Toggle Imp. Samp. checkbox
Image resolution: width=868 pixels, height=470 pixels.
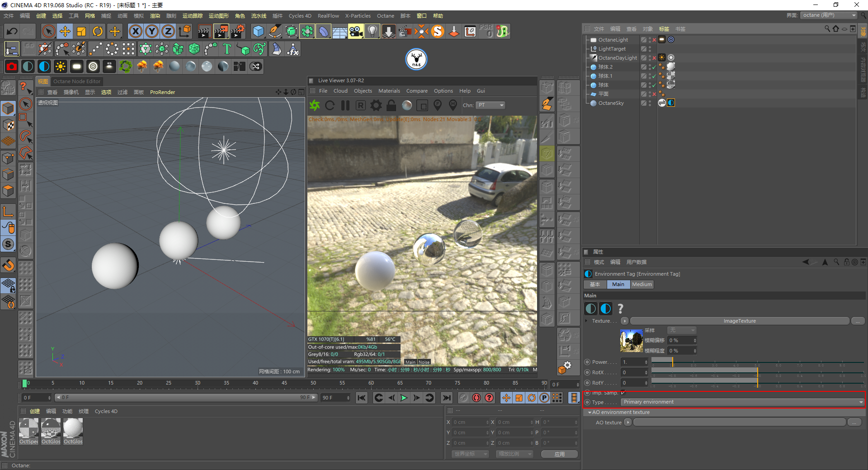(x=623, y=393)
